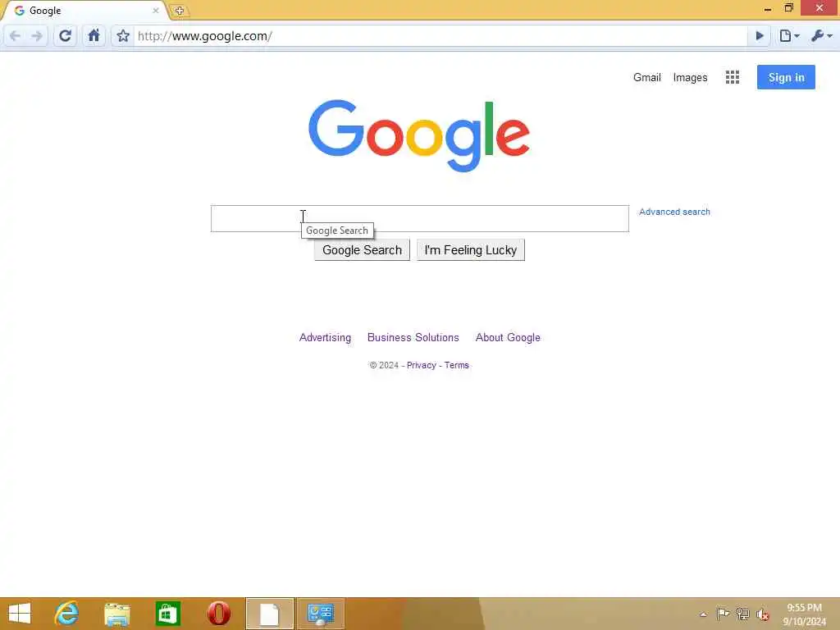This screenshot has height=630, width=840.
Task: Click the muted volume tray icon
Action: click(x=762, y=614)
